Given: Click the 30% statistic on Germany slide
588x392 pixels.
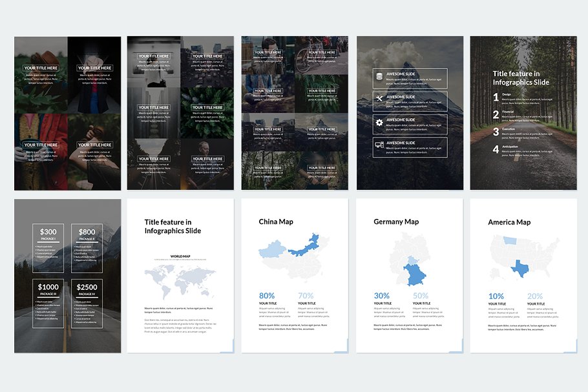Looking at the screenshot, I should click(x=381, y=296).
